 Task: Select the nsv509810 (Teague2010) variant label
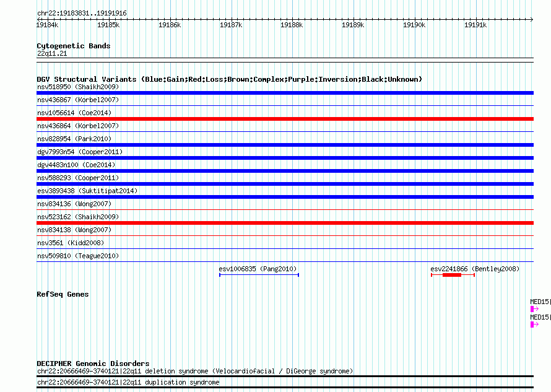click(x=77, y=256)
